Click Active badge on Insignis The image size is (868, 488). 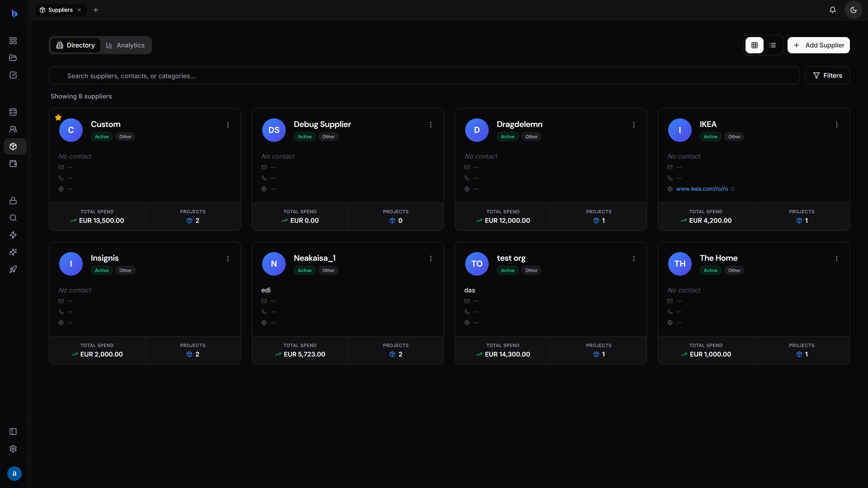coord(101,270)
